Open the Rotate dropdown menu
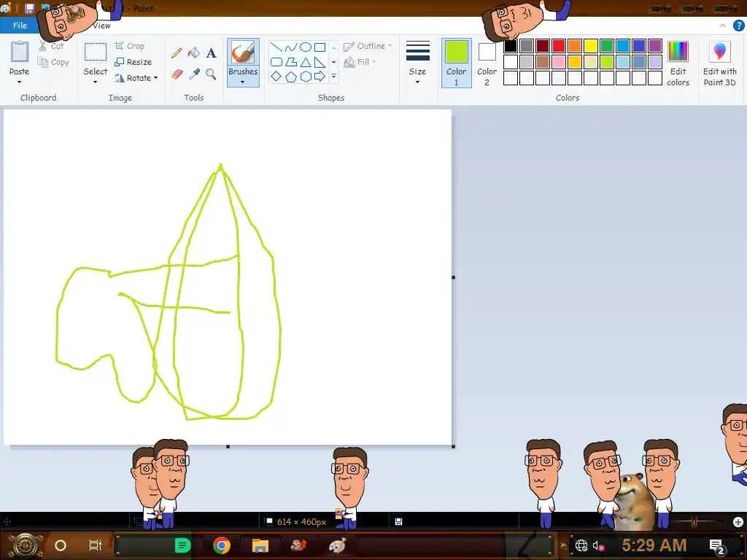Viewport: 747px width, 560px height. [136, 78]
